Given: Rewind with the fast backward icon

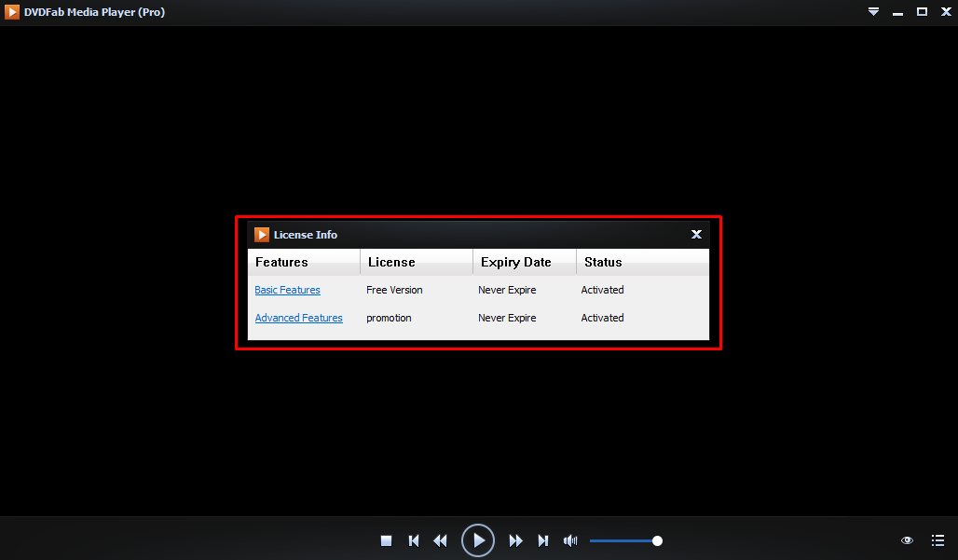Looking at the screenshot, I should coord(440,540).
